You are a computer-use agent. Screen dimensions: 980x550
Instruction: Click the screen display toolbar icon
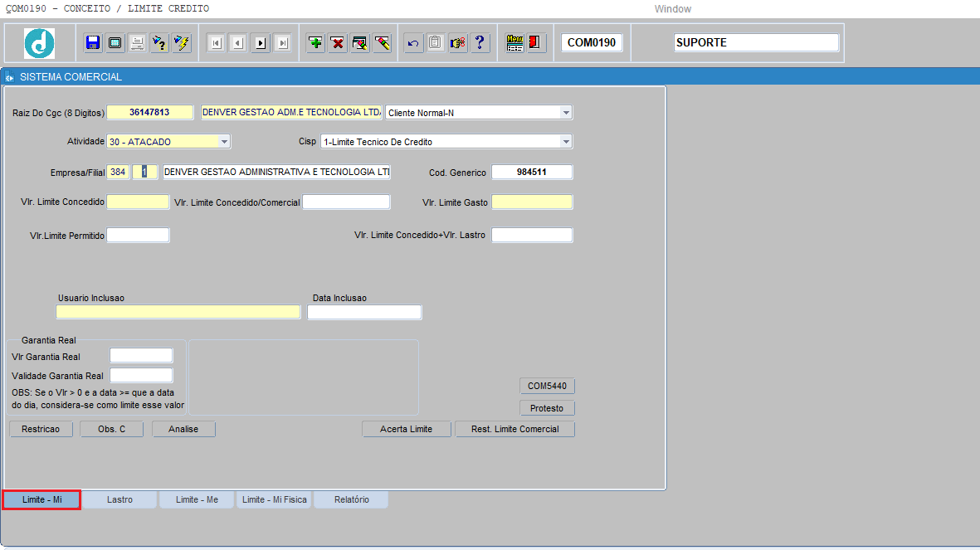point(115,42)
